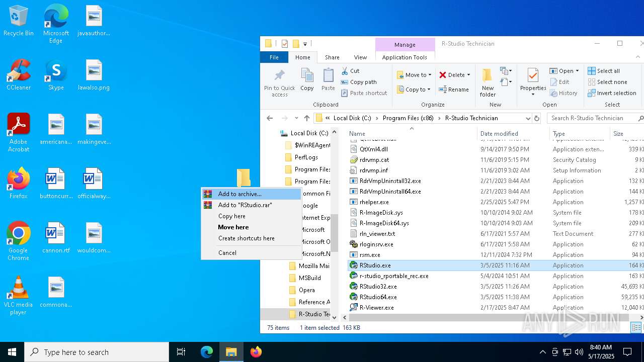Select CCleaner desktop shortcut
The image size is (644, 362).
(x=19, y=75)
